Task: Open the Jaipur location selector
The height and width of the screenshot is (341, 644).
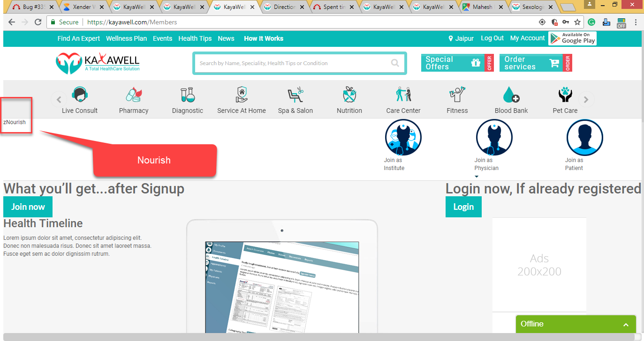Action: pyautogui.click(x=461, y=38)
